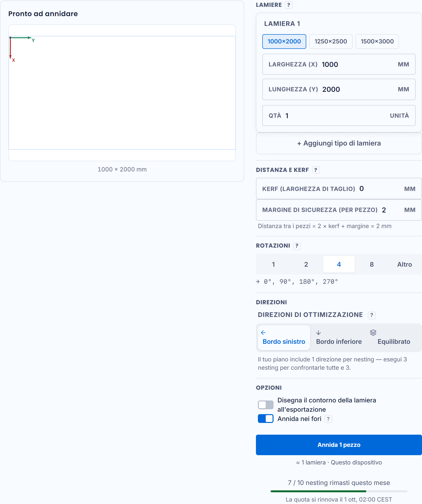Start nesting with Annida 1 pezzo
422x504 pixels.
pyautogui.click(x=339, y=445)
